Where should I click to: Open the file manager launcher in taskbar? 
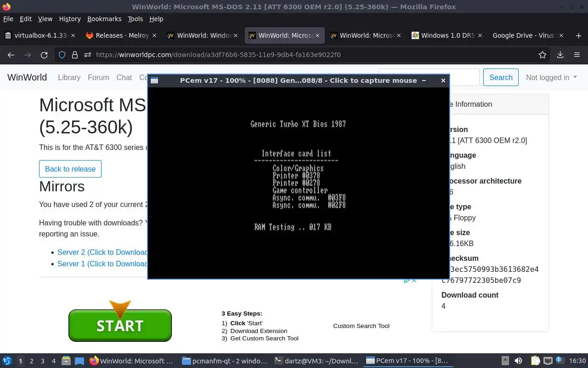click(x=66, y=361)
